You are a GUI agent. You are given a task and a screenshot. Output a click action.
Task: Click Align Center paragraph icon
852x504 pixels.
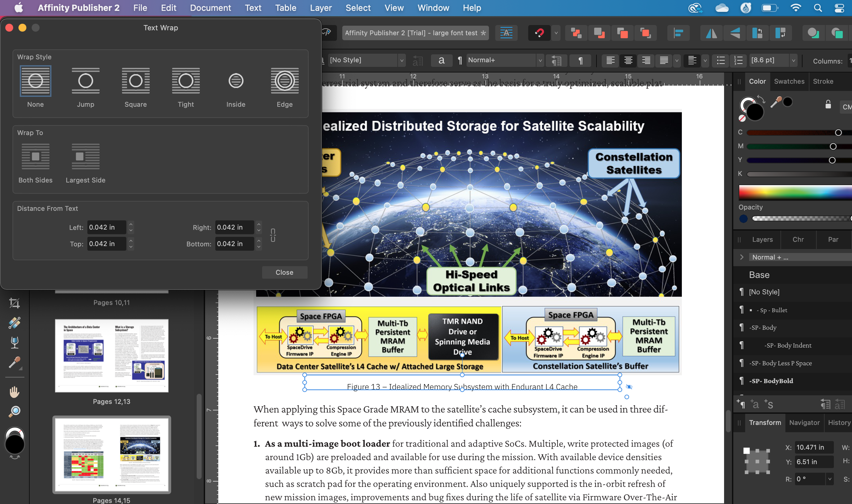(x=628, y=61)
